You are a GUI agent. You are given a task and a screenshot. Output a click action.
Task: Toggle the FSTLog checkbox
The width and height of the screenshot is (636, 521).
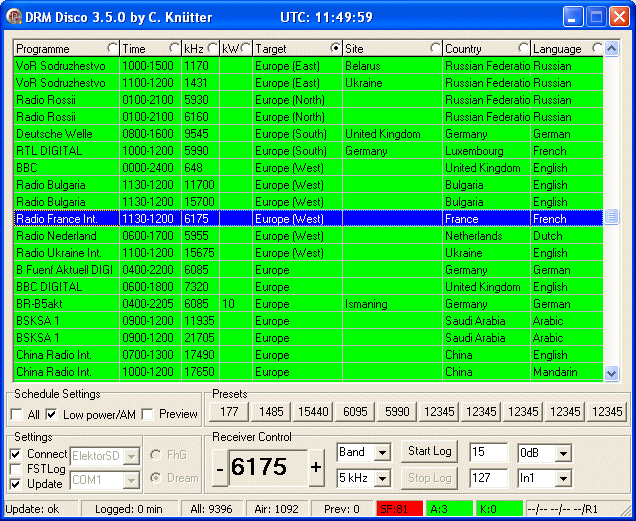15,467
